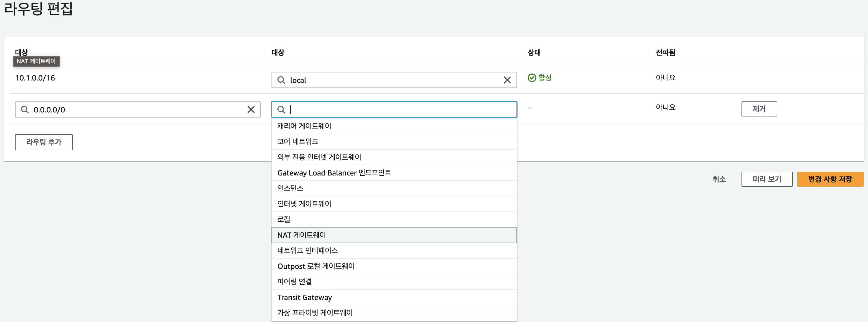The width and height of the screenshot is (868, 322).
Task: Select Outpost 로컬 게이트웨이
Action: 394,266
